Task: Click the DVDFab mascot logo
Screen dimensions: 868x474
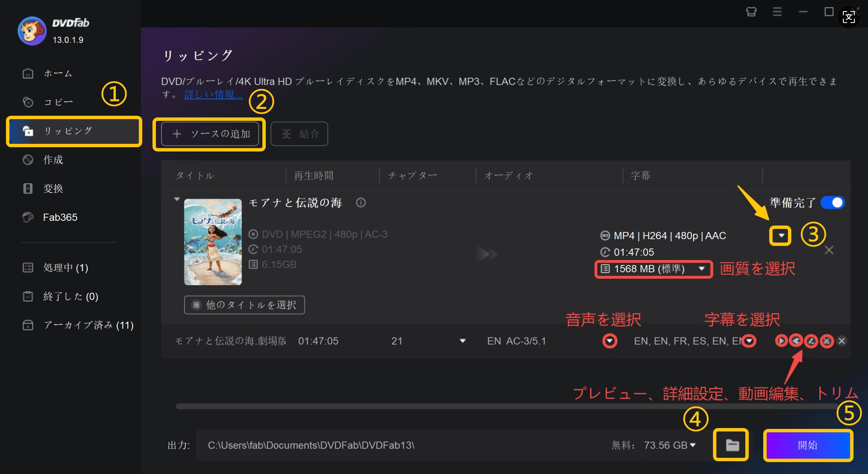Action: click(32, 31)
